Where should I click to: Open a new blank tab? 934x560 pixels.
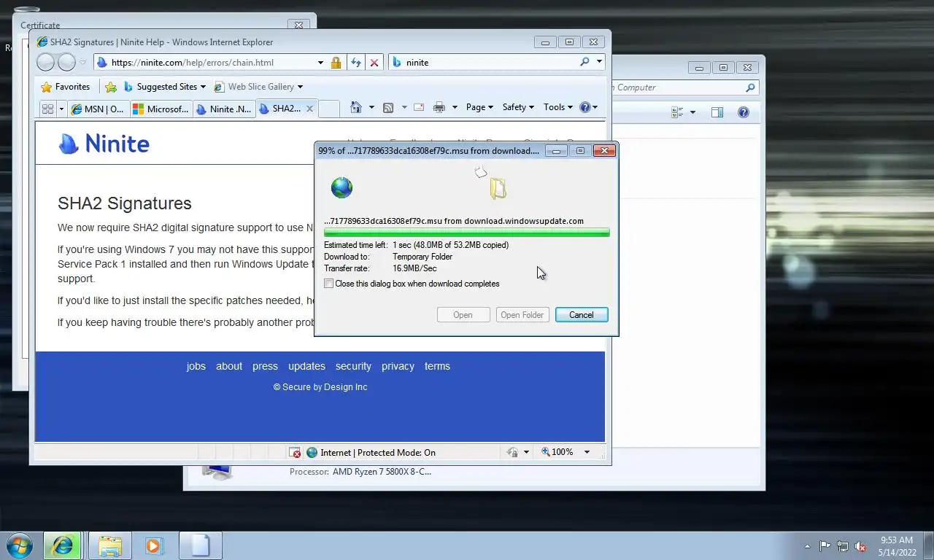click(x=329, y=109)
